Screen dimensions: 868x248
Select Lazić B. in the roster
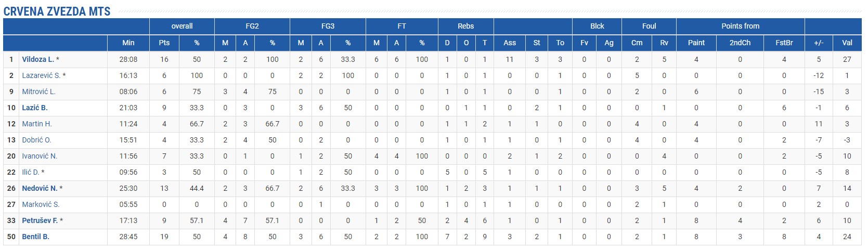point(35,108)
